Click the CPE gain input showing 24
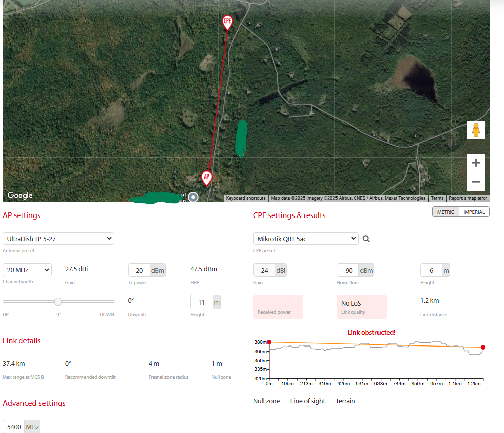The width and height of the screenshot is (504, 433). tap(264, 270)
